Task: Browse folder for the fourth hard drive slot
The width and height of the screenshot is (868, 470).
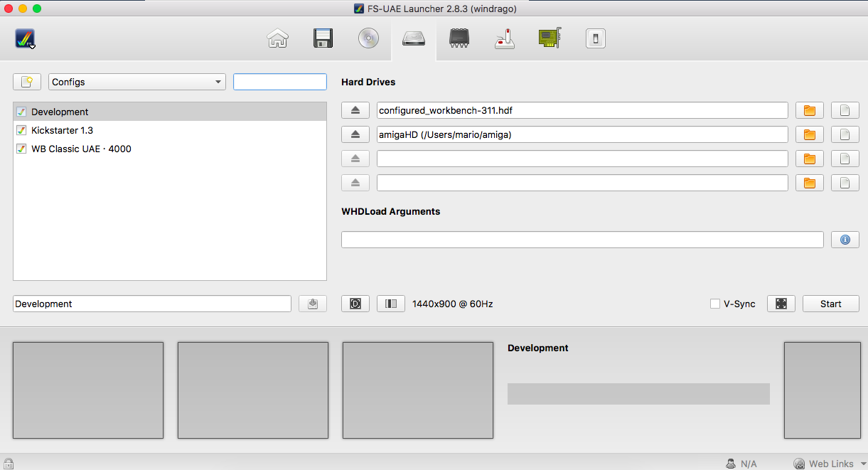Action: 810,183
